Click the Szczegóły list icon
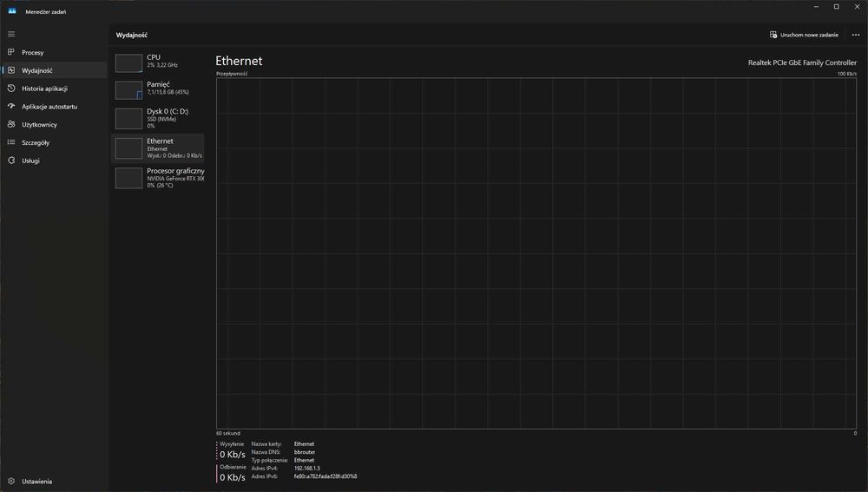This screenshot has height=492, width=868. coord(11,142)
